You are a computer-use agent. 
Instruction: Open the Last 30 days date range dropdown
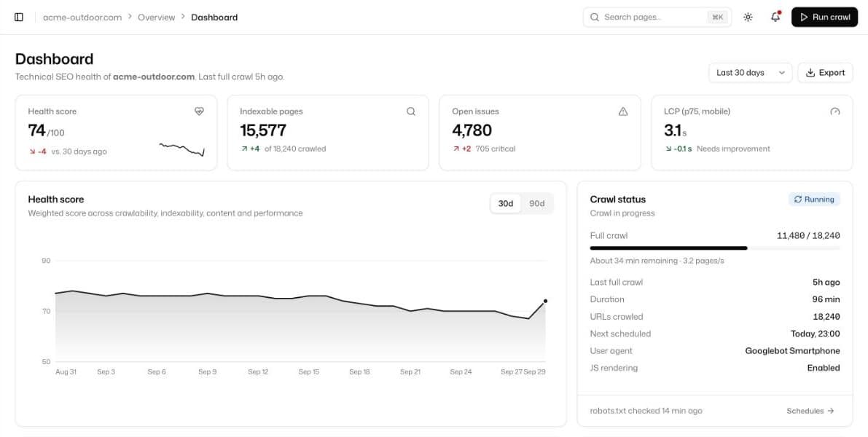750,72
